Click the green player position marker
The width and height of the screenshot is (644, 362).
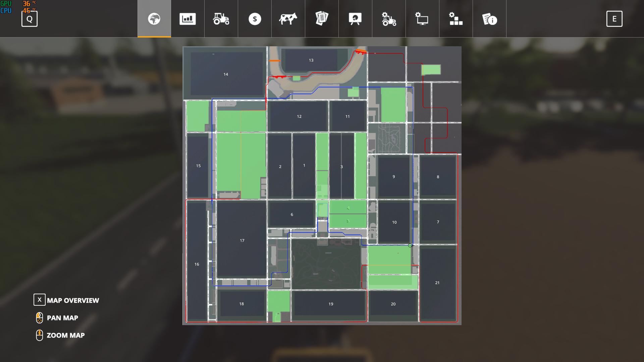pyautogui.click(x=410, y=245)
